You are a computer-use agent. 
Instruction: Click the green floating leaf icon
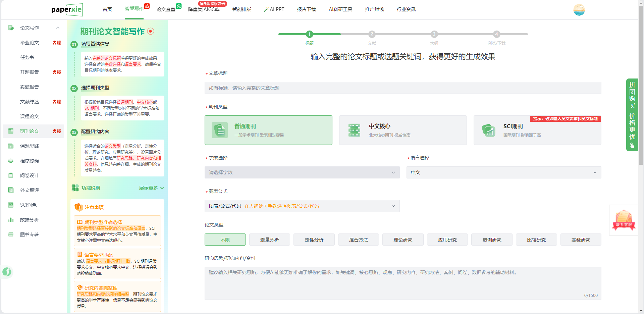click(x=7, y=272)
